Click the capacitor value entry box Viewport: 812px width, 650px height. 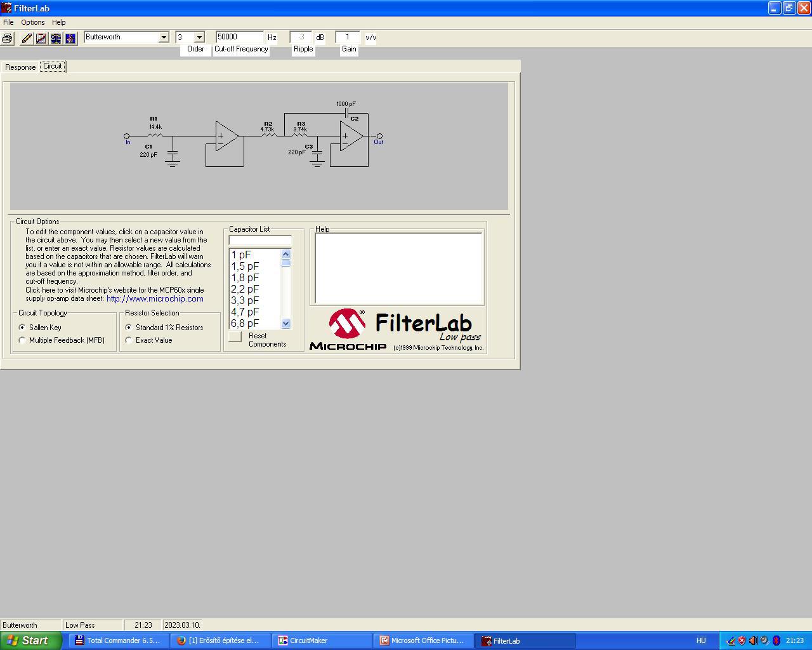coord(260,240)
